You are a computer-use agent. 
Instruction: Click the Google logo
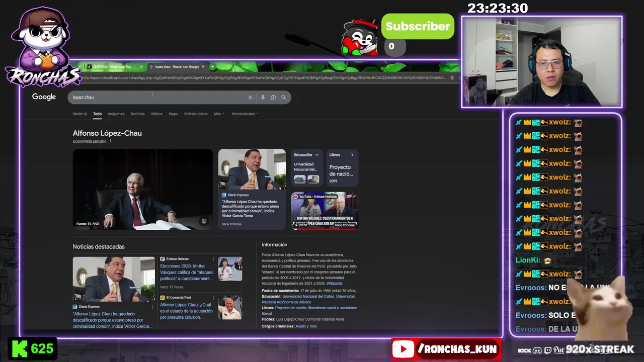click(44, 97)
